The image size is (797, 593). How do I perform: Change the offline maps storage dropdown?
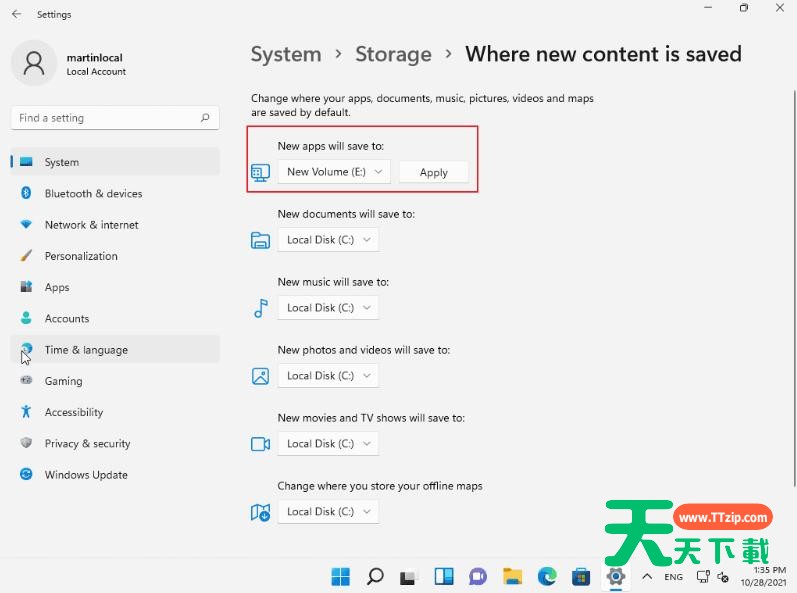pyautogui.click(x=328, y=512)
